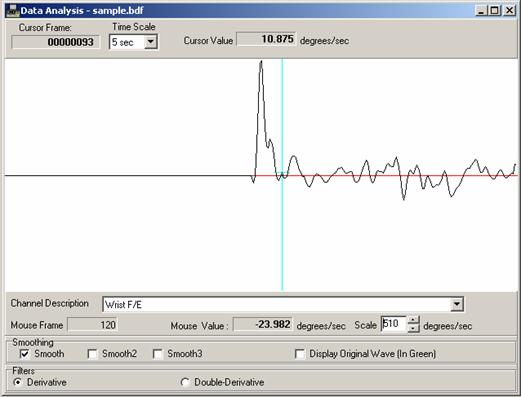This screenshot has width=521, height=397.
Task: Check Display Original Wave (In Green)
Action: pyautogui.click(x=300, y=354)
